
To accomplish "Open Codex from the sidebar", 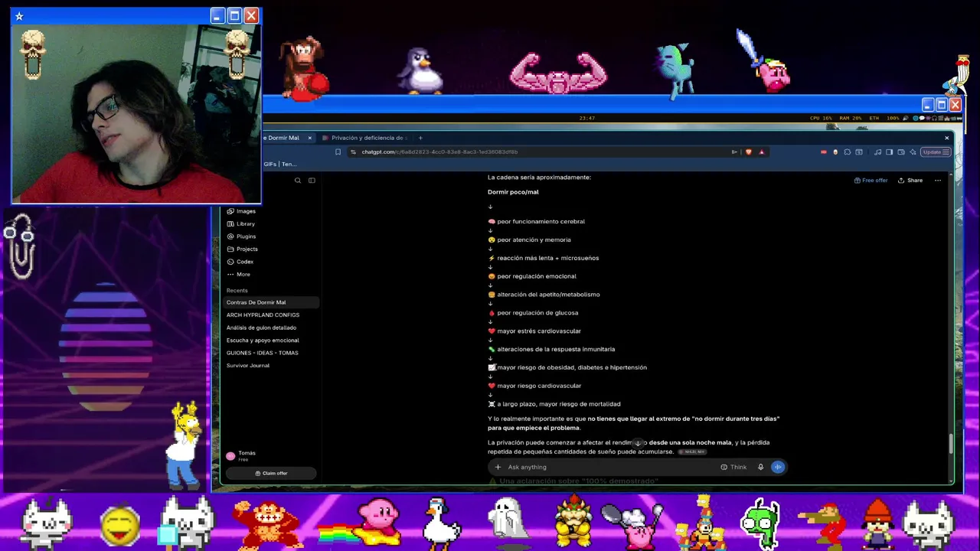I will coord(240,262).
